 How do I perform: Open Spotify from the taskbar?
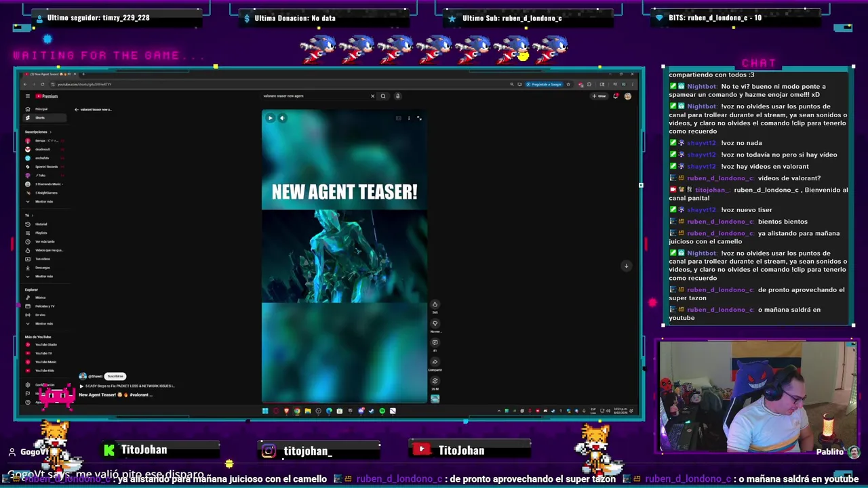coord(382,411)
